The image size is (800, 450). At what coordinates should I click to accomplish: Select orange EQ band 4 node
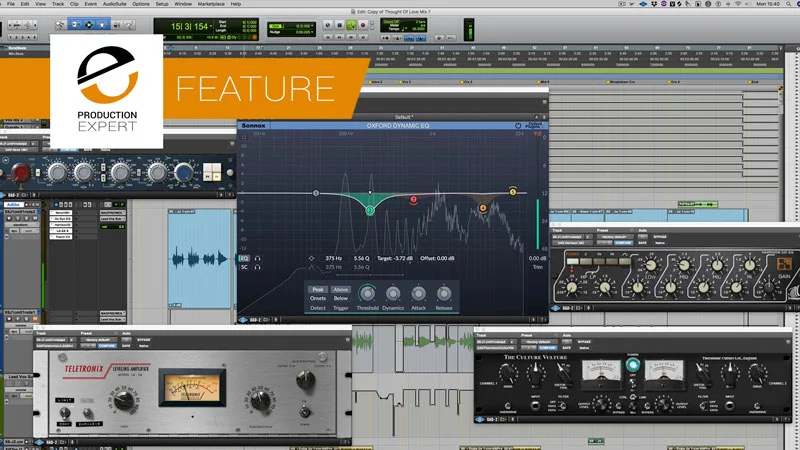(483, 208)
